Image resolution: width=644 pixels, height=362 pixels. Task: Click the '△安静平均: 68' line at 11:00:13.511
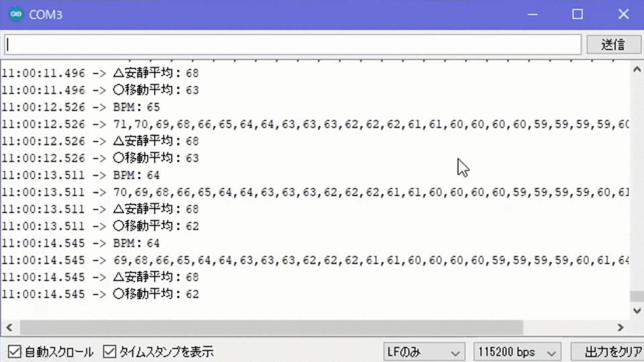(100, 209)
